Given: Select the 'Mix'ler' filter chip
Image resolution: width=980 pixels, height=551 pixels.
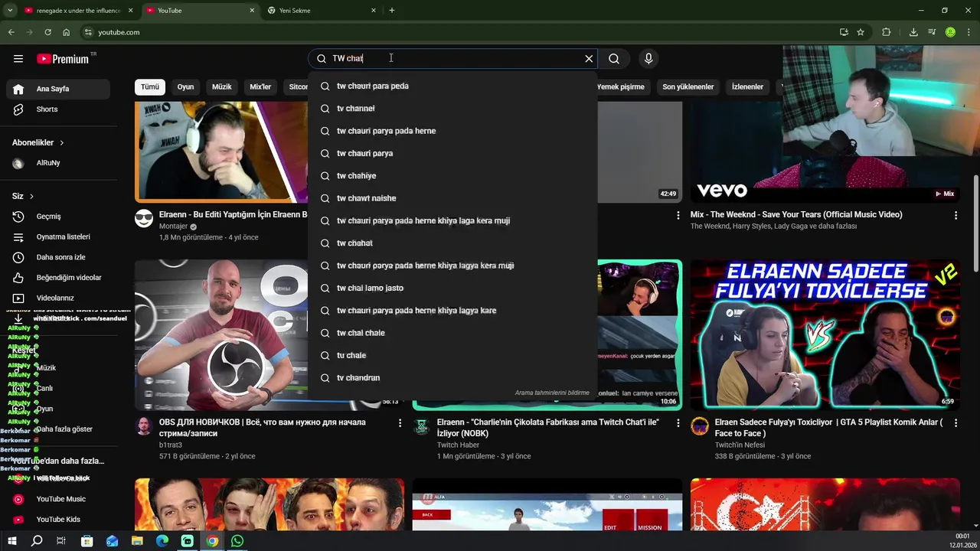Looking at the screenshot, I should (x=260, y=86).
